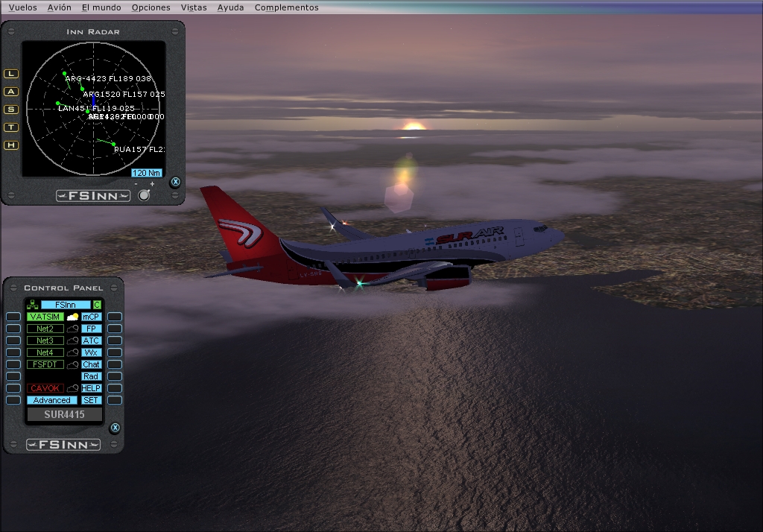Toggle the A button on Inn Radar
Screen dimensions: 763x532
(10, 92)
